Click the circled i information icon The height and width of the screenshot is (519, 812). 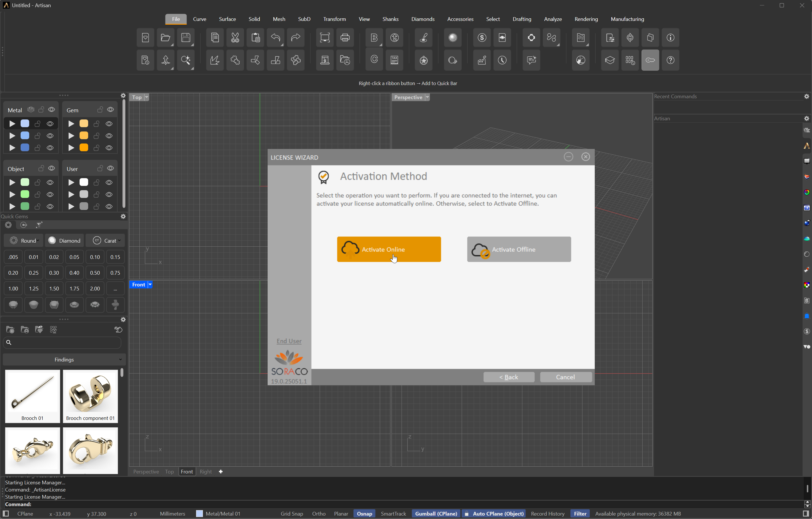click(670, 38)
